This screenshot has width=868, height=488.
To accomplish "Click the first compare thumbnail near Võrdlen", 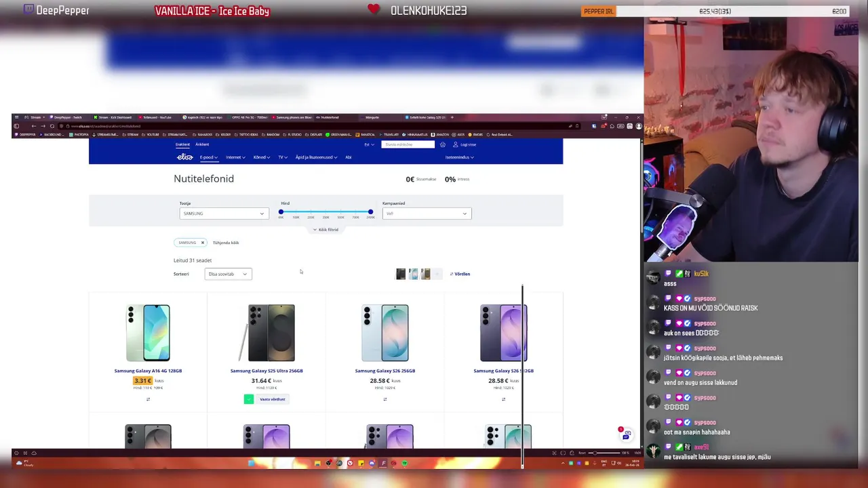I will point(401,274).
